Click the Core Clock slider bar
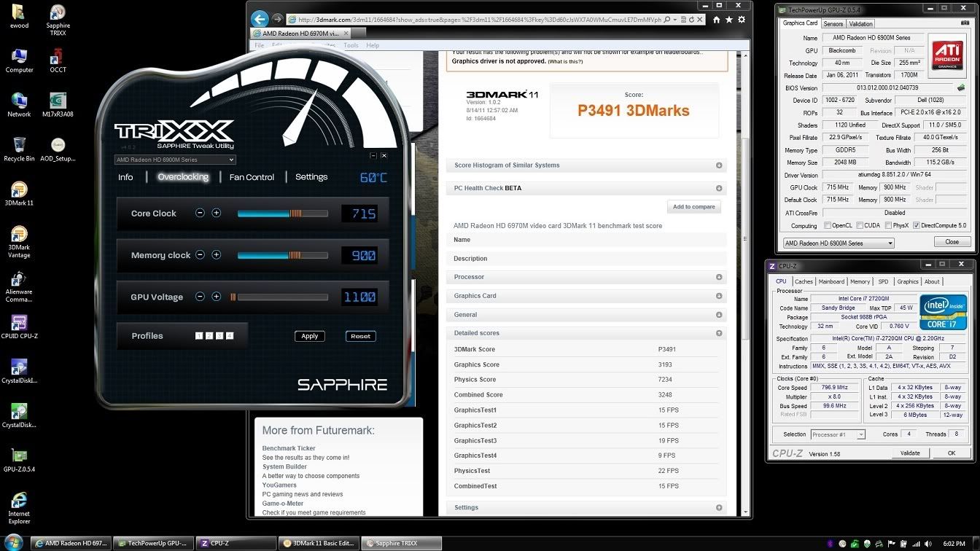The width and height of the screenshot is (980, 551). coord(282,214)
